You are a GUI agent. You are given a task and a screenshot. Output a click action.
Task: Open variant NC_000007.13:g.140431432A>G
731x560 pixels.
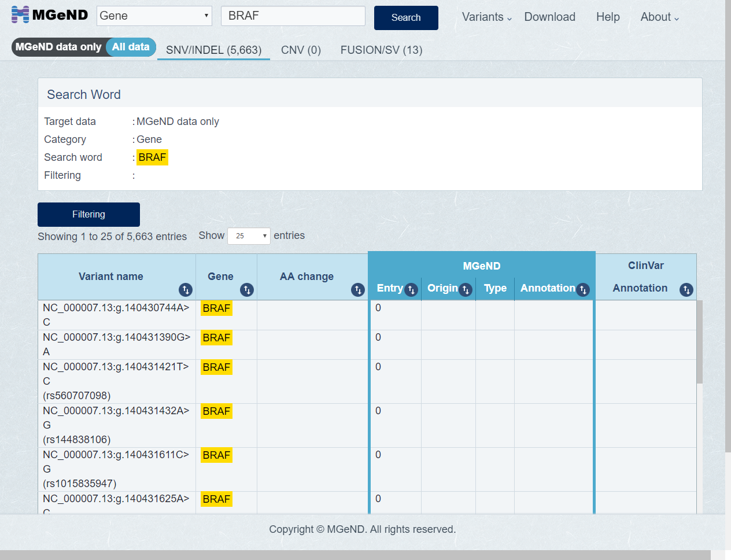(116, 425)
